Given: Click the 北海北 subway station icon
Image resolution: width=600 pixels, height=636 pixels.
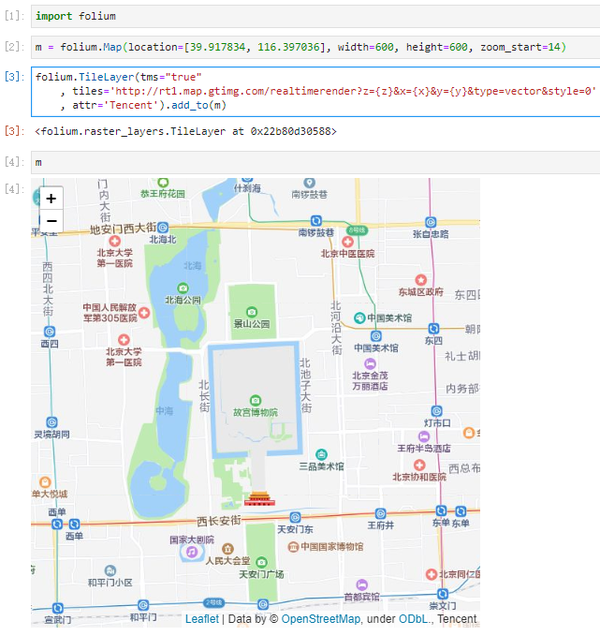Looking at the screenshot, I should [x=163, y=227].
